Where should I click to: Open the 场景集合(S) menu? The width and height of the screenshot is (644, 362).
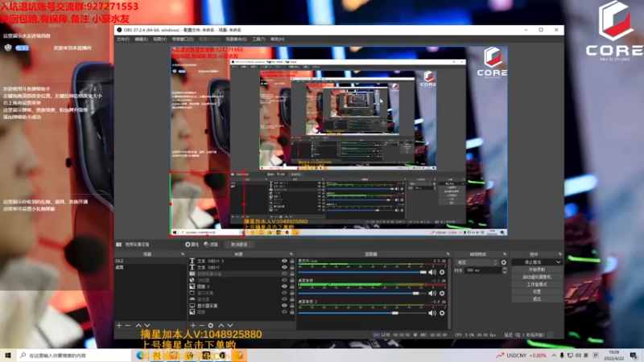click(236, 39)
